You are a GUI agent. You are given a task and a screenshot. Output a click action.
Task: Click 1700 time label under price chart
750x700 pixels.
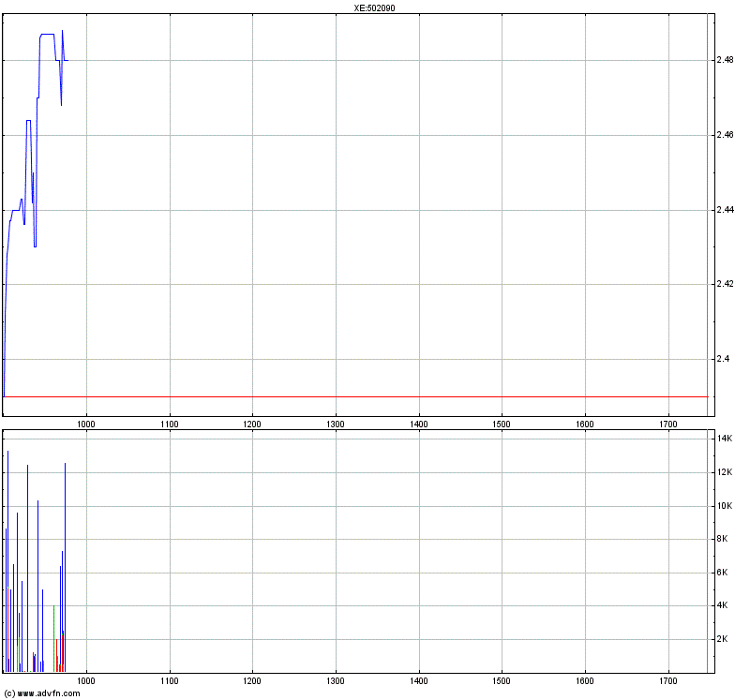click(668, 424)
